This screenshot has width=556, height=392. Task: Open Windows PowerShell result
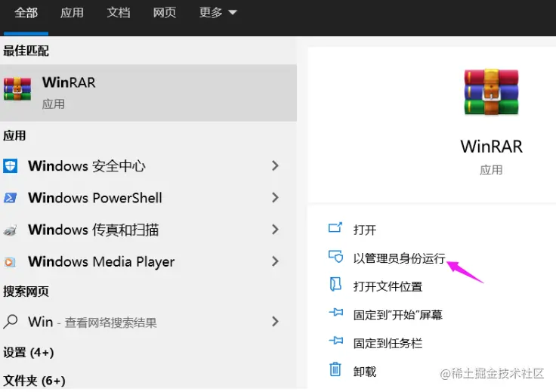(148, 197)
